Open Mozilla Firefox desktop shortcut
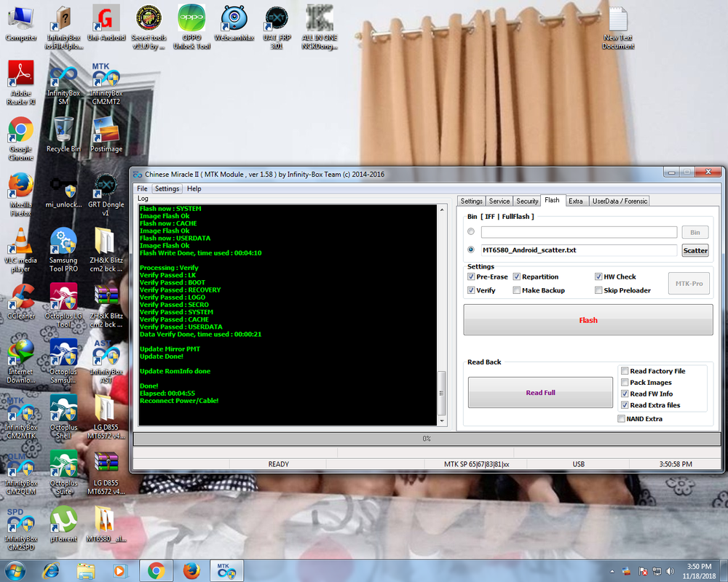 pyautogui.click(x=21, y=194)
